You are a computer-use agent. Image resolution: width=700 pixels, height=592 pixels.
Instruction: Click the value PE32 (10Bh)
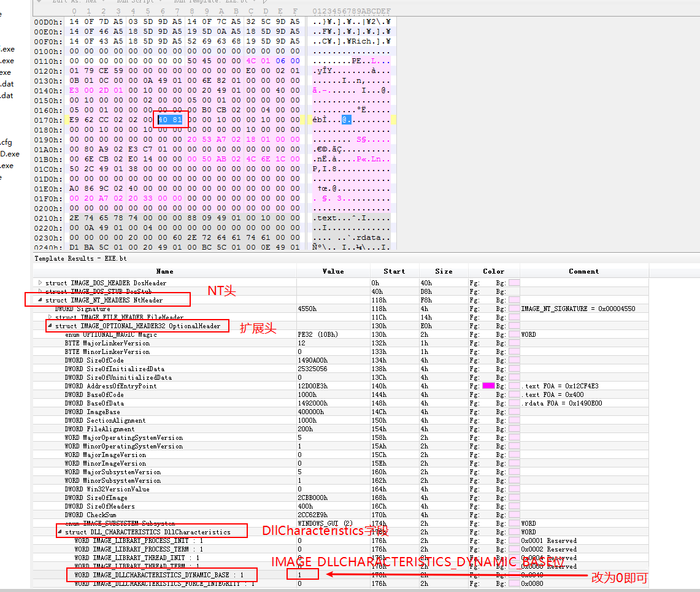(318, 334)
